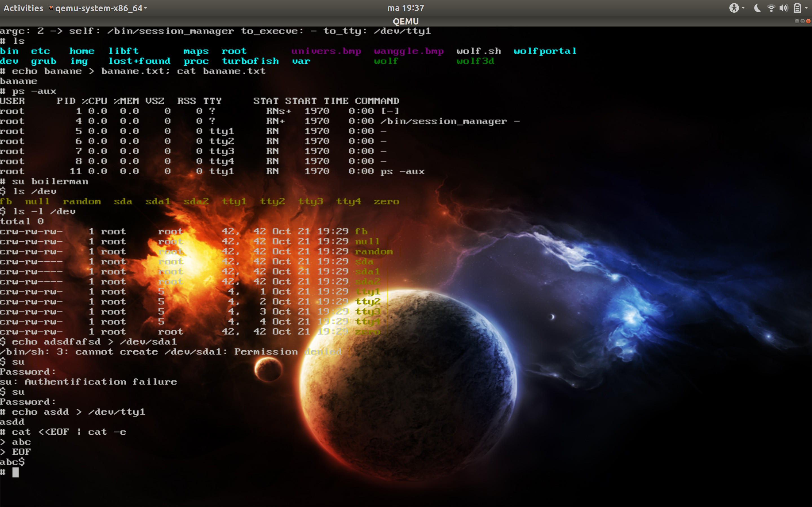
Task: Click the univers.bmp filename
Action: 326,51
